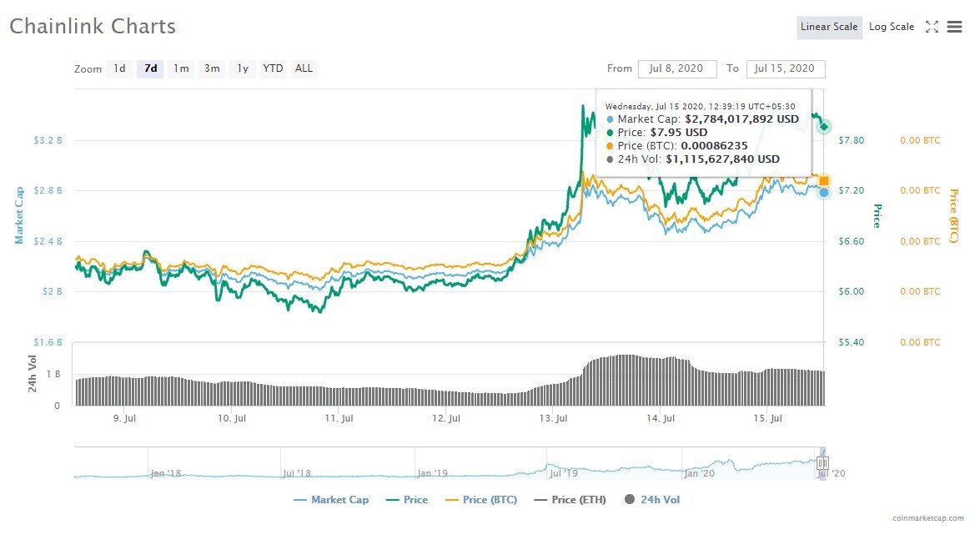
Task: Click the 12. Jul x-axis label
Action: click(x=445, y=418)
